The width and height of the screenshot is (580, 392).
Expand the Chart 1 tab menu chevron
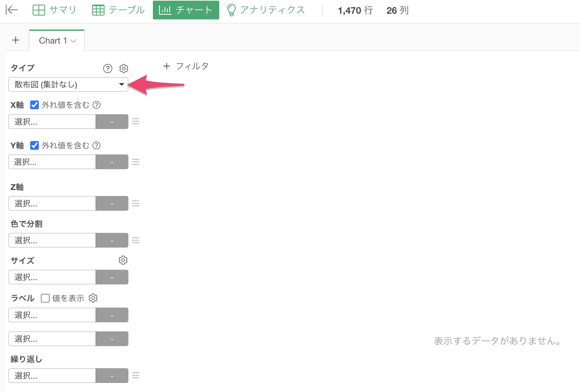73,41
